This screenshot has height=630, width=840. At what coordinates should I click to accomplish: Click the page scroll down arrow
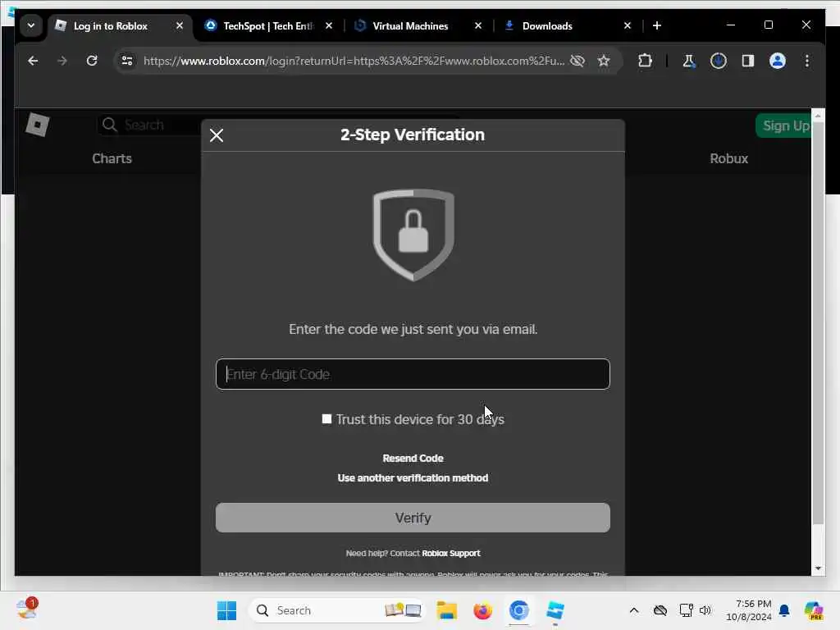[x=818, y=568]
